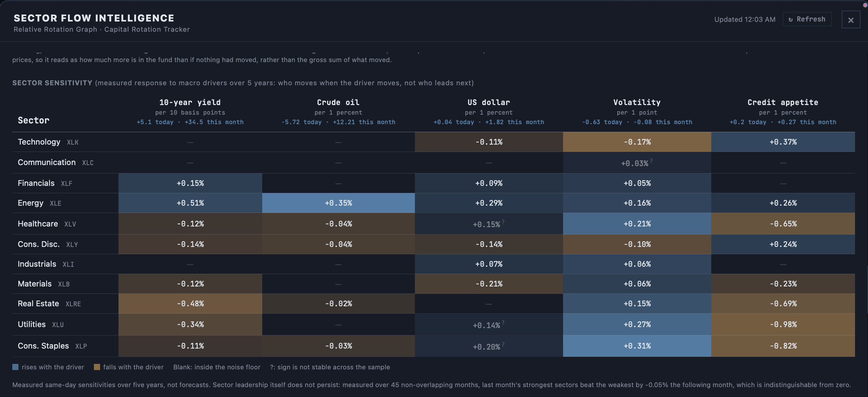Select the 'Credit appetite' column header
The height and width of the screenshot is (397, 868).
(x=783, y=102)
